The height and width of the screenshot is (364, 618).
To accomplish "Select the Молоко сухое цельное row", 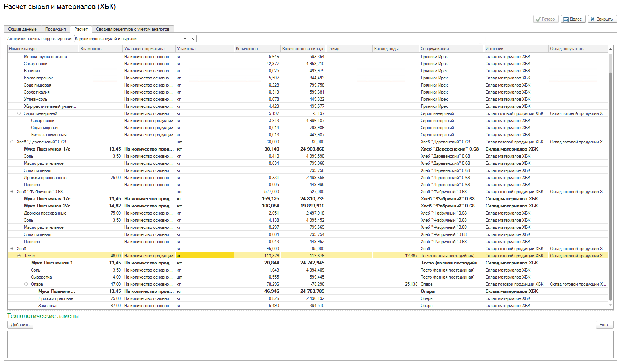I will 307,57.
